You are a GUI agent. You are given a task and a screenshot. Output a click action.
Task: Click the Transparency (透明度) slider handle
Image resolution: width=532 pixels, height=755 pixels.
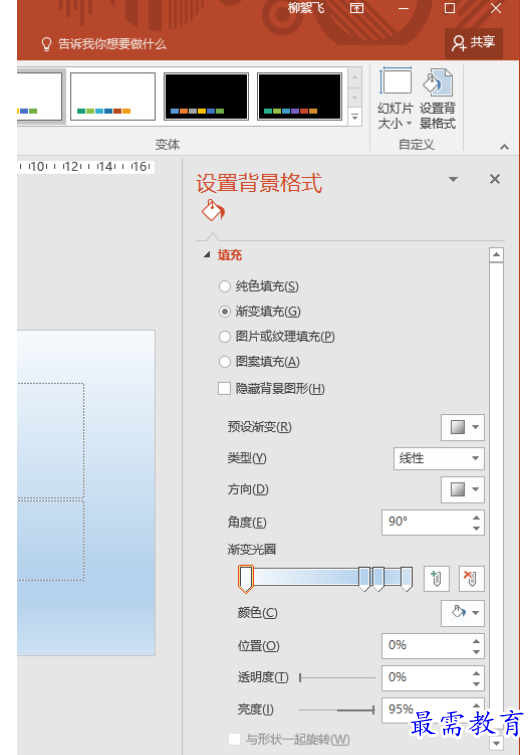300,678
